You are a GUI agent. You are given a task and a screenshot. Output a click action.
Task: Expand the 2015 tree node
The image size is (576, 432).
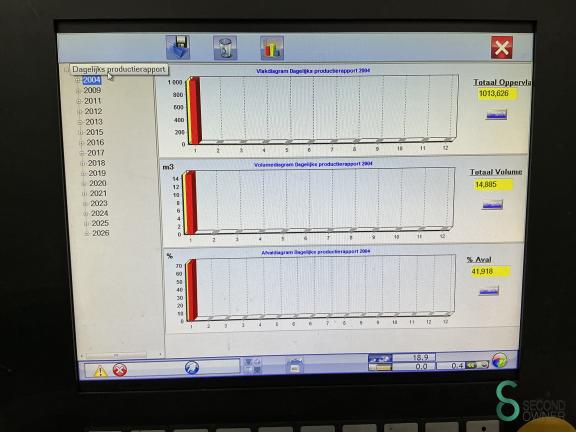pos(81,133)
